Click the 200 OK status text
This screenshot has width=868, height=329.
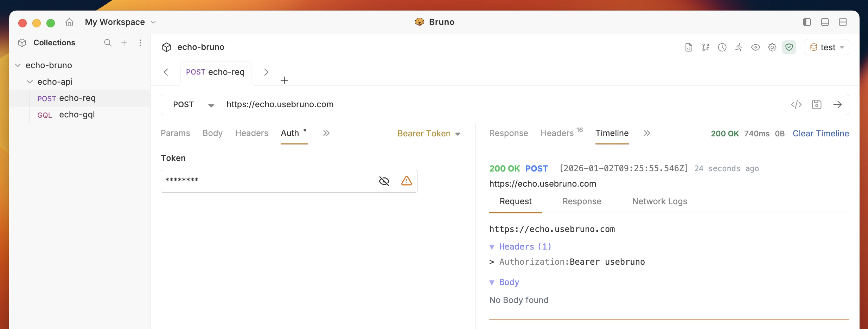(725, 134)
